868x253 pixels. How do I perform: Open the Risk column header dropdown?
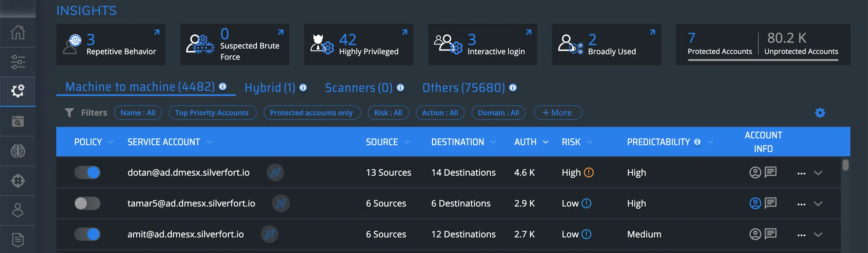coord(589,142)
